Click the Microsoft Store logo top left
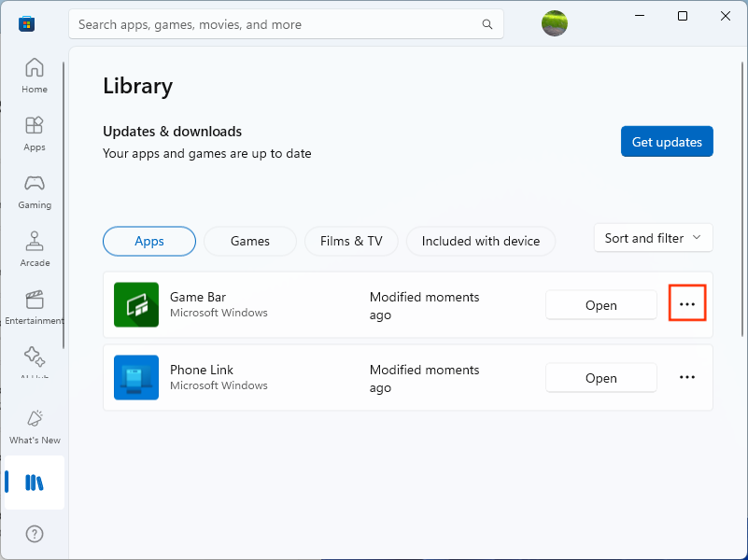This screenshot has width=748, height=560. click(26, 23)
